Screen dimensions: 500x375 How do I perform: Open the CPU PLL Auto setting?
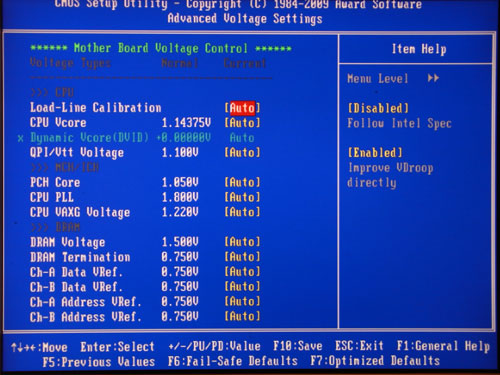click(x=242, y=197)
